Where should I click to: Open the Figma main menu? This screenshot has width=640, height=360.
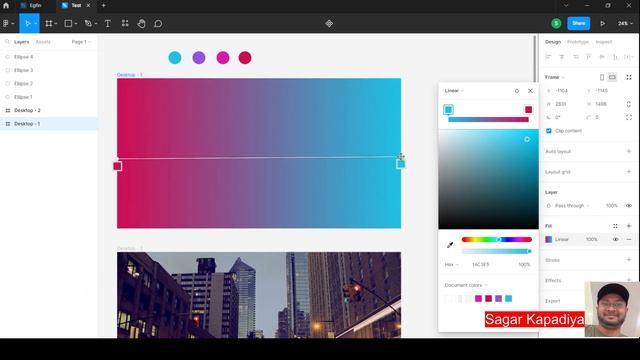pyautogui.click(x=8, y=24)
